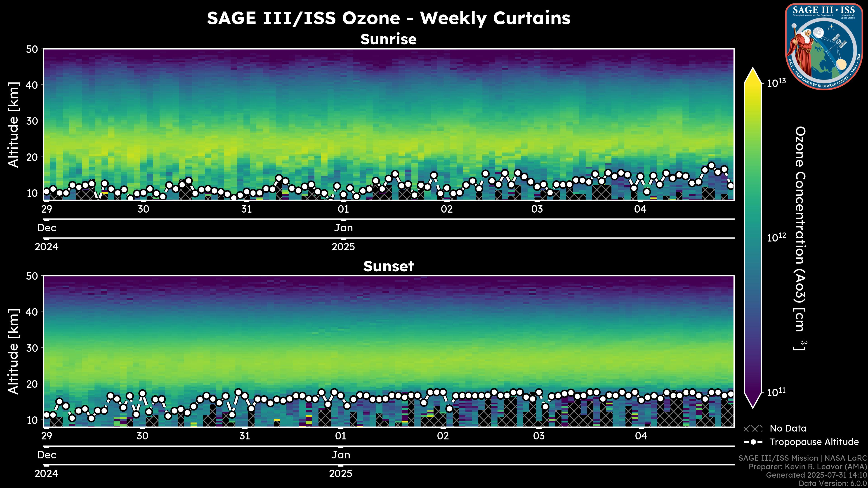Image resolution: width=868 pixels, height=488 pixels.
Task: Click the Sunrise Altitude [km] axis label
Action: pyautogui.click(x=14, y=125)
